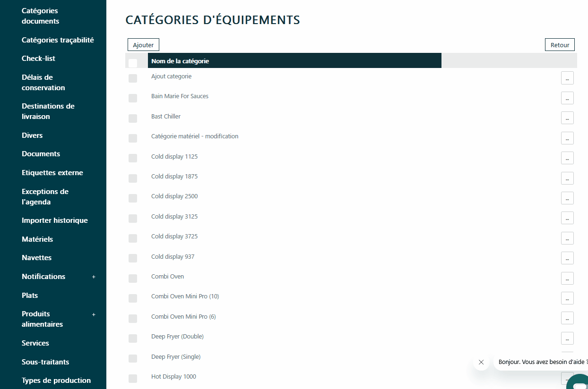
Task: Open the options menu for Ajout categorie row
Action: click(x=567, y=78)
